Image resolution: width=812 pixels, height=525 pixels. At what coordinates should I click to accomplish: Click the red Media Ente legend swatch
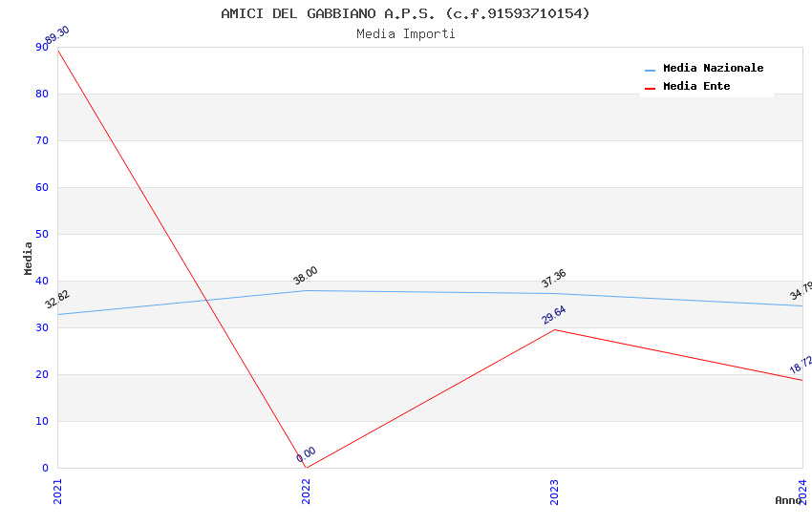pyautogui.click(x=651, y=88)
